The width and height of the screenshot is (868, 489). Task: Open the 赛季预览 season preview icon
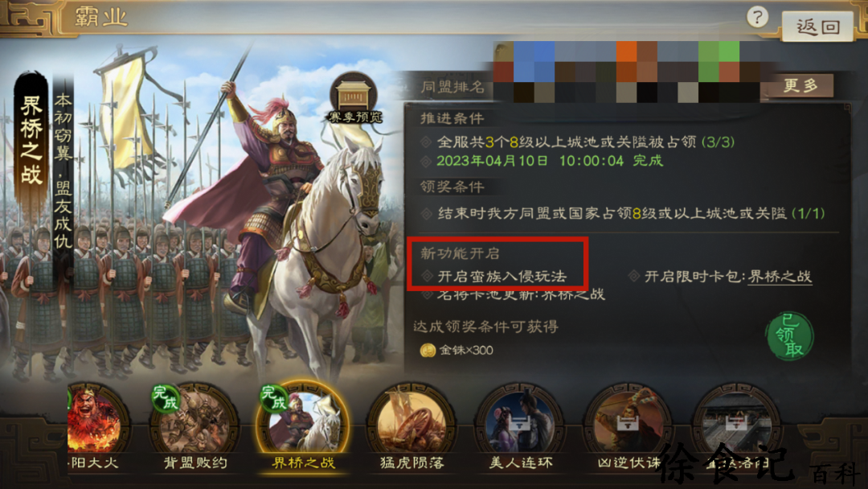[354, 99]
